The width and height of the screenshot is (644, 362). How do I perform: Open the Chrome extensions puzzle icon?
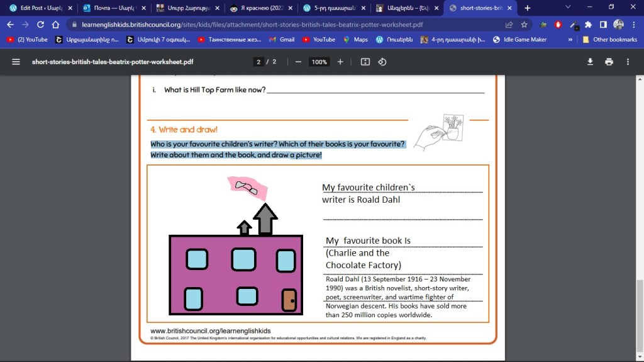click(588, 25)
